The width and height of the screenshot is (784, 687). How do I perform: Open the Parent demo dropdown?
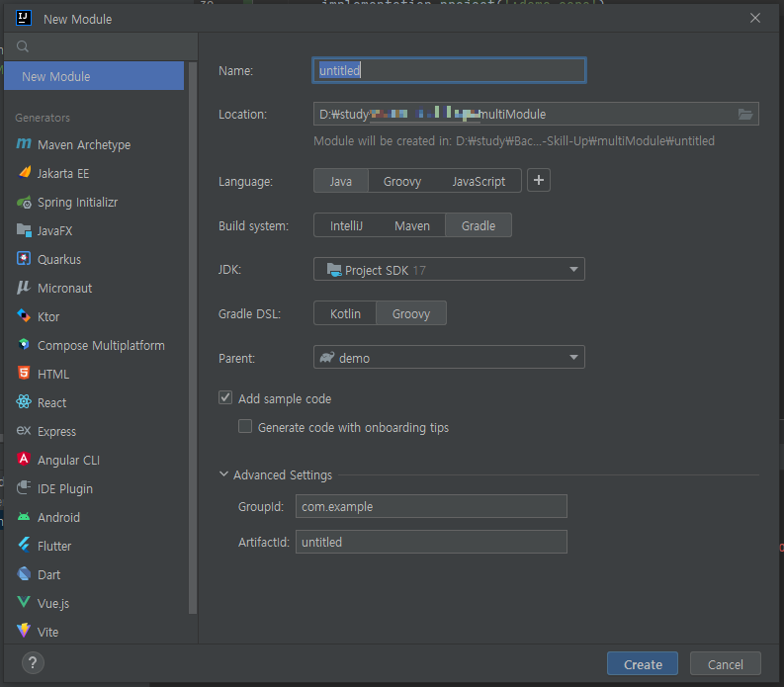(449, 358)
